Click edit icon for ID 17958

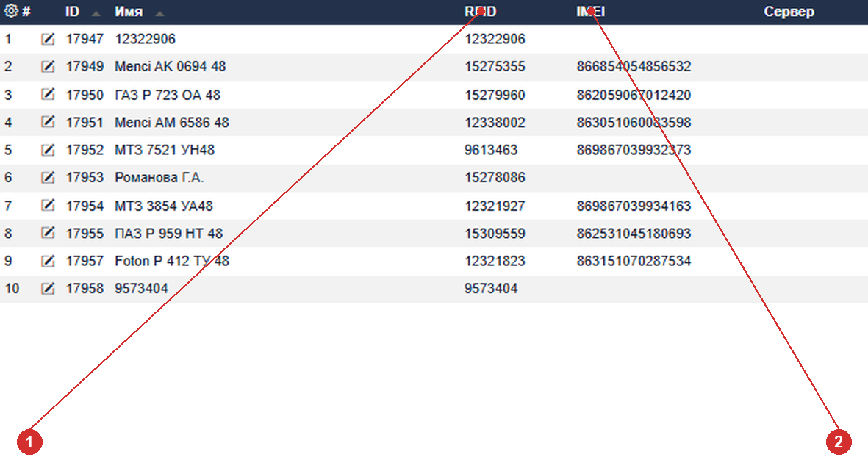[x=49, y=289]
